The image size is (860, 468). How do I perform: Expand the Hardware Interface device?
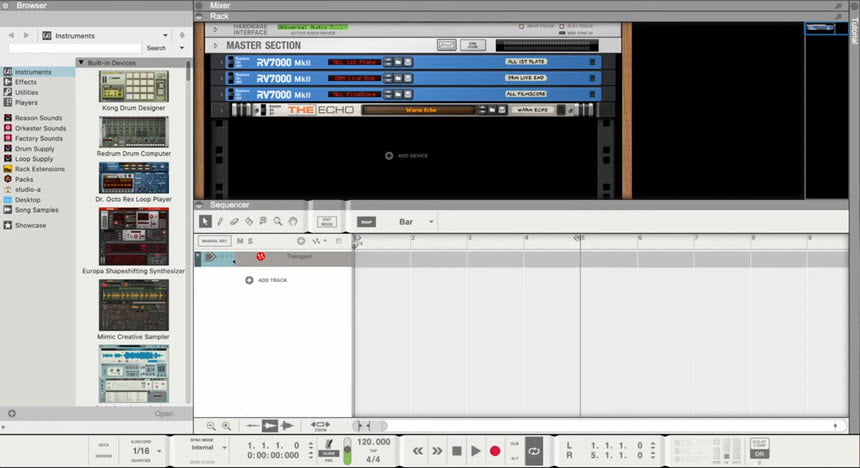point(216,29)
